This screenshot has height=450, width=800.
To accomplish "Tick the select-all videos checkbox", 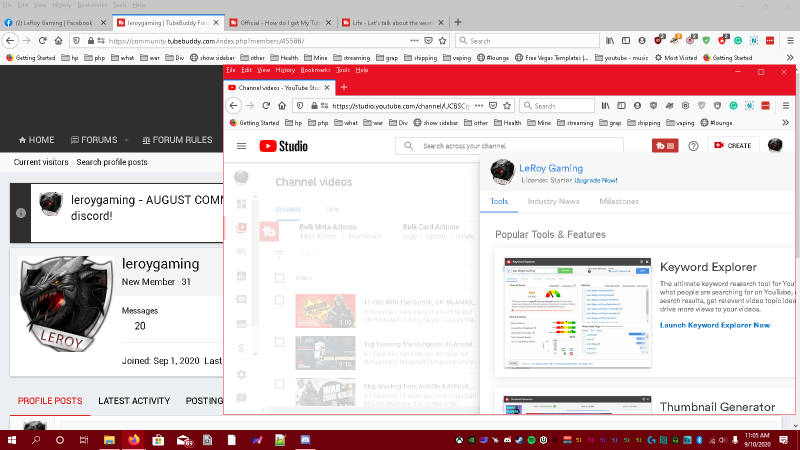I will [280, 277].
